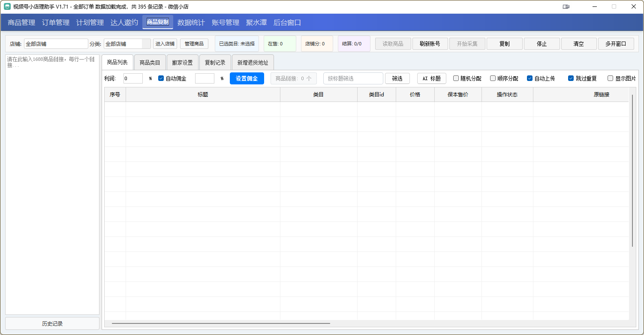
Task: Open 数据统计 section
Action: coord(191,23)
